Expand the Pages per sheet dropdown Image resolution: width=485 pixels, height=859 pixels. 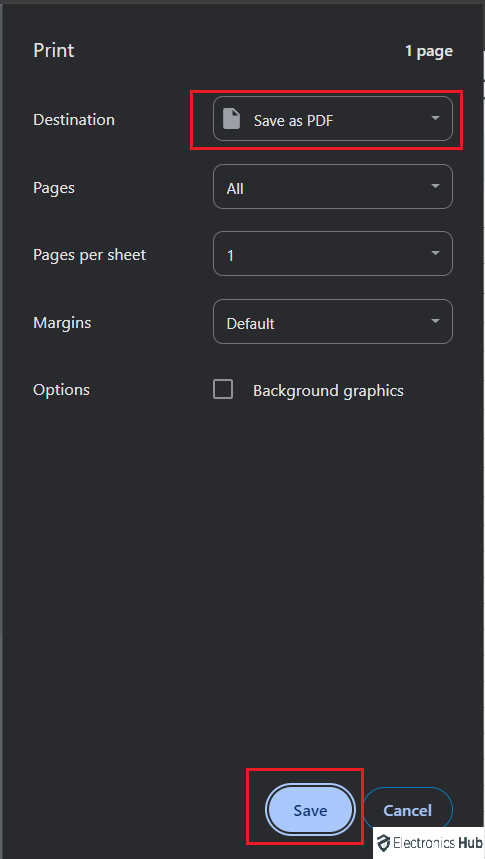(333, 254)
